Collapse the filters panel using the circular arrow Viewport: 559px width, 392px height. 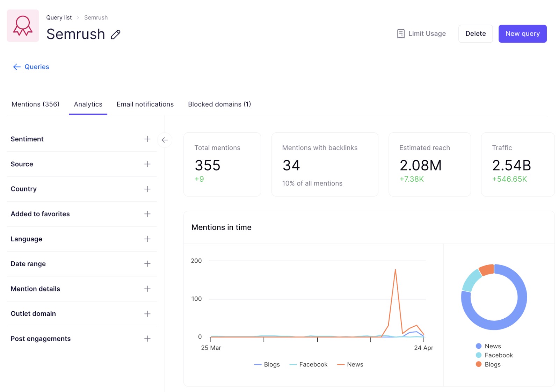[x=165, y=139]
